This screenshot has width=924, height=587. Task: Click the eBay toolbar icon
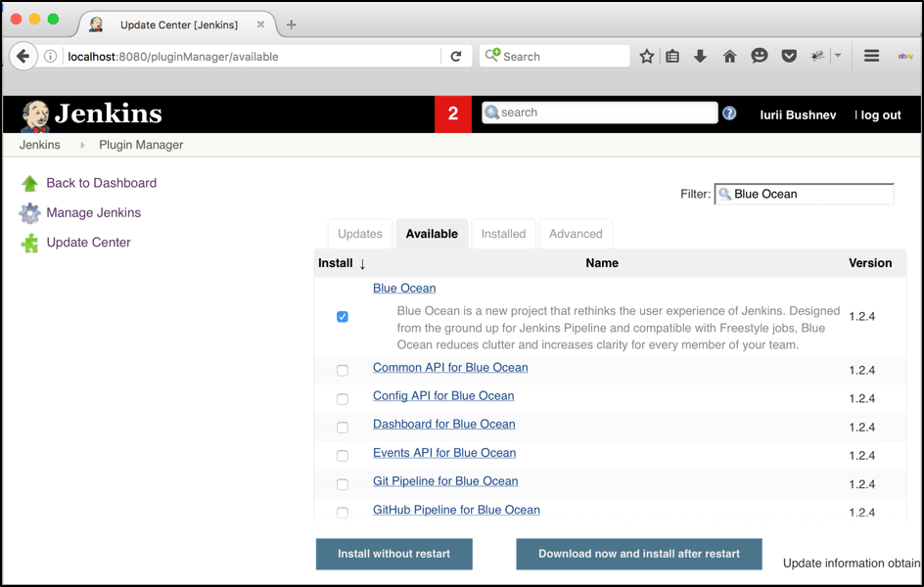(905, 57)
